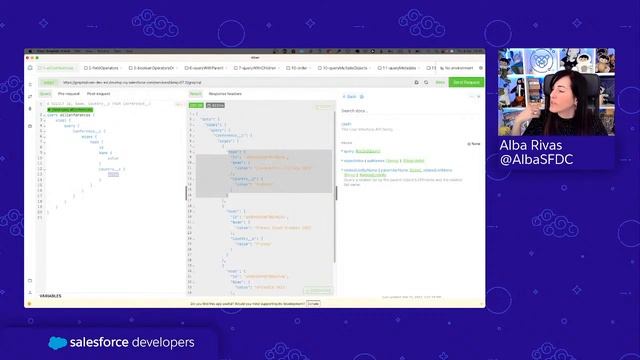Open the Post-request tab

point(98,94)
